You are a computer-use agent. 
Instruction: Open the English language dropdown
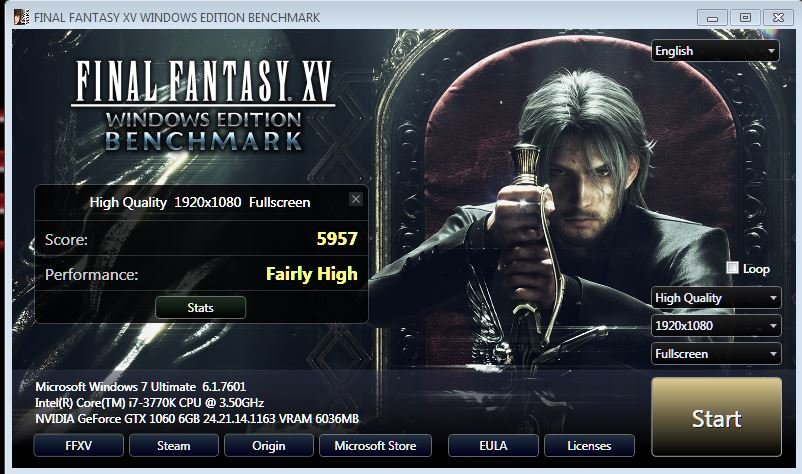coord(715,51)
